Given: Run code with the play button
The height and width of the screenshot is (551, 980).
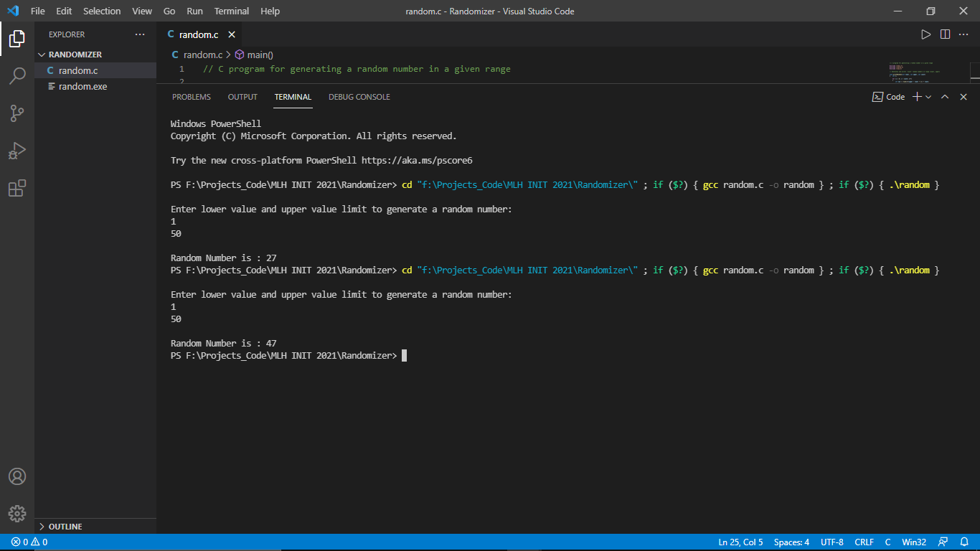Looking at the screenshot, I should tap(925, 34).
